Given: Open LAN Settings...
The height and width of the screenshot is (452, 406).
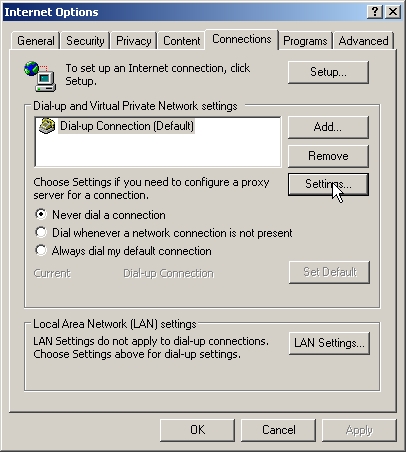Looking at the screenshot, I should pyautogui.click(x=329, y=343).
